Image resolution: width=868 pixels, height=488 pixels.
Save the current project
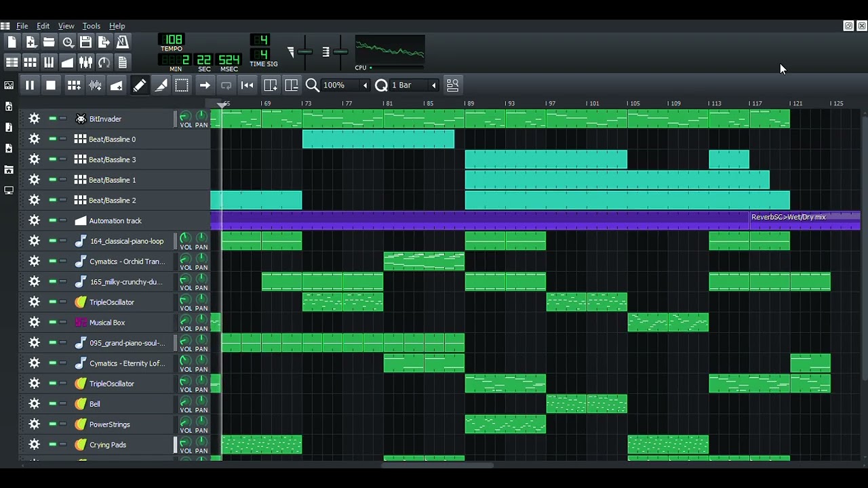85,42
